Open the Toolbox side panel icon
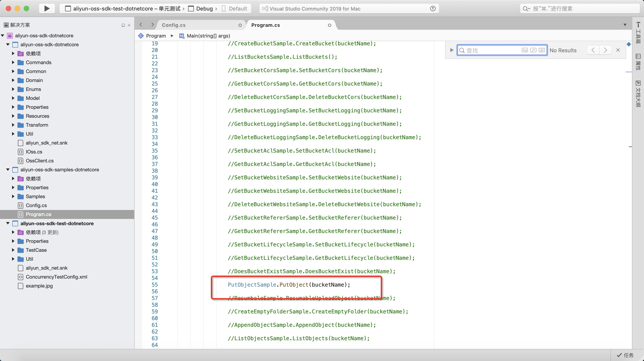Viewport: 644px width, 361px height. click(638, 32)
